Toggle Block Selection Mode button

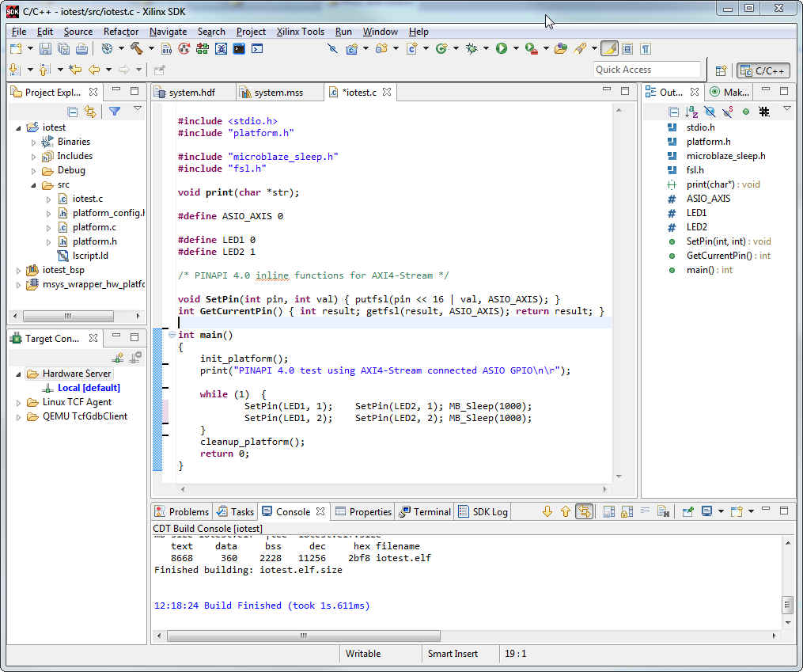[627, 48]
